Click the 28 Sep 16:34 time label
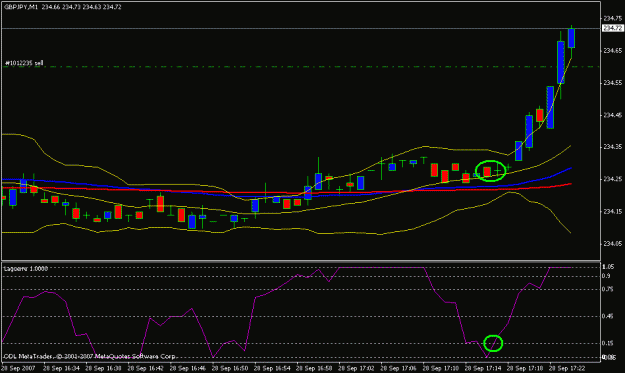 (61, 368)
